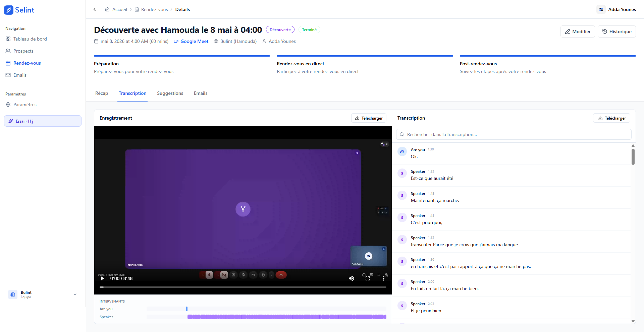The width and height of the screenshot is (644, 332).
Task: Go back using the breadcrumb arrow
Action: [95, 9]
